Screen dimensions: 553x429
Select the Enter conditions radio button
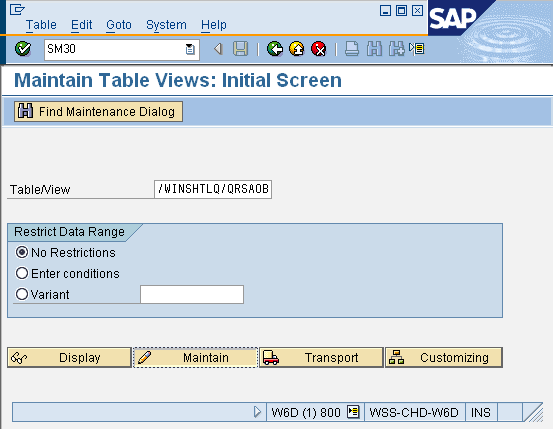click(x=22, y=273)
